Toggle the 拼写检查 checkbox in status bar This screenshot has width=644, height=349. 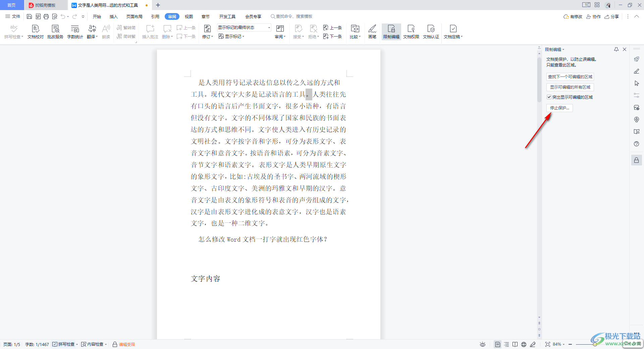point(55,344)
